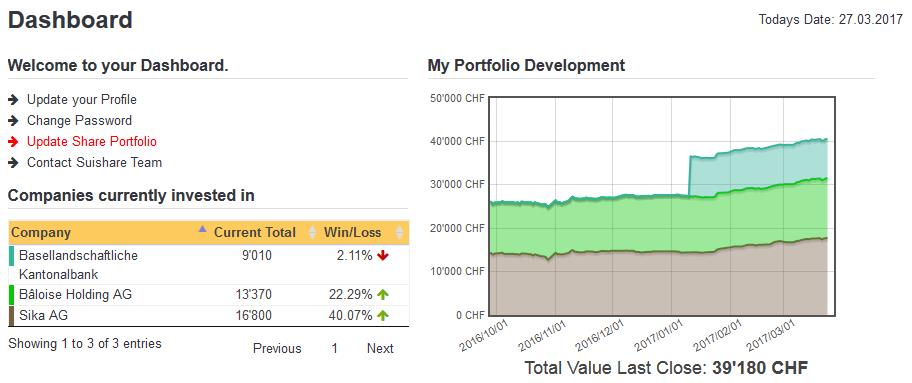This screenshot has height=383, width=912.
Task: Select the Sika AG company name
Action: pyautogui.click(x=45, y=315)
